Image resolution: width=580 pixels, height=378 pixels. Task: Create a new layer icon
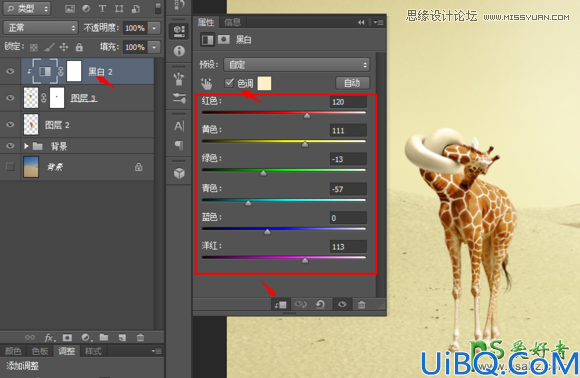click(122, 337)
